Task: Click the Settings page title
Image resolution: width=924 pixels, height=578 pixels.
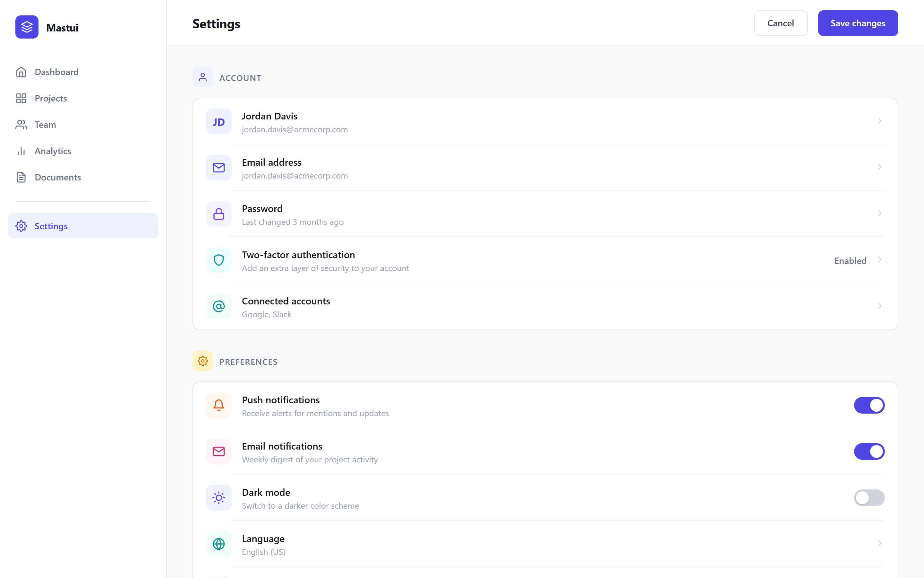Action: pos(216,24)
